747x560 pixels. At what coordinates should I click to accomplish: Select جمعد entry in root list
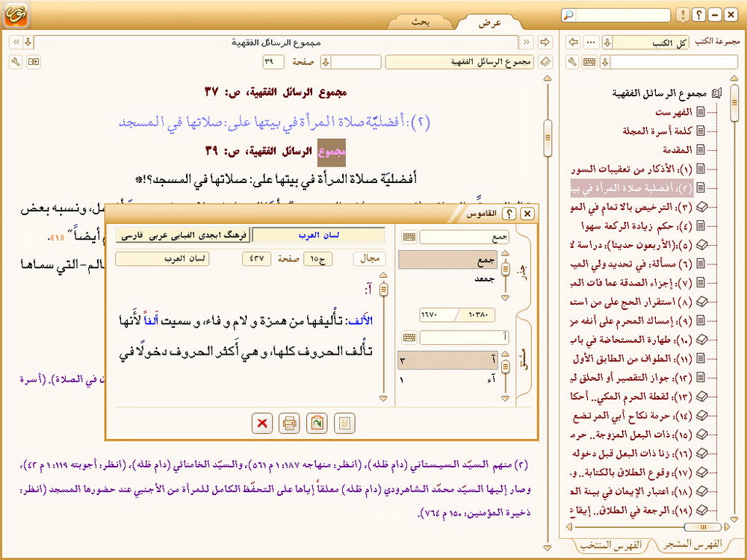click(485, 279)
